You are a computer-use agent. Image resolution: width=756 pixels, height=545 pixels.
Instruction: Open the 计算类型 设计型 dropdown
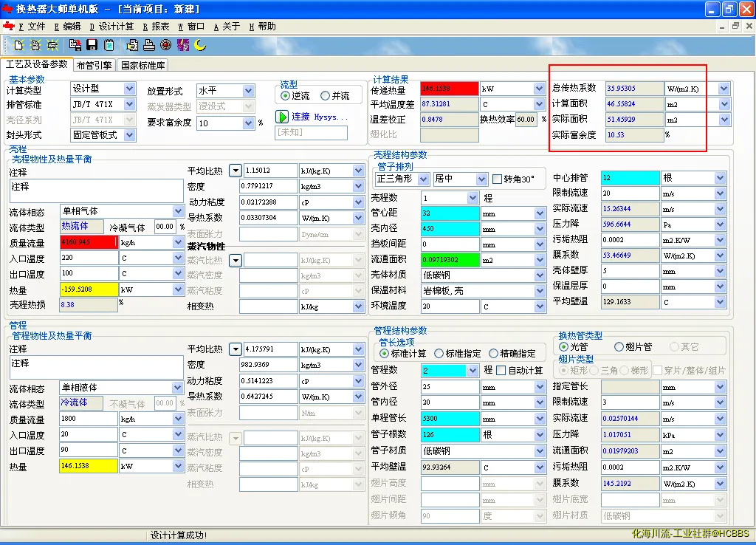129,89
